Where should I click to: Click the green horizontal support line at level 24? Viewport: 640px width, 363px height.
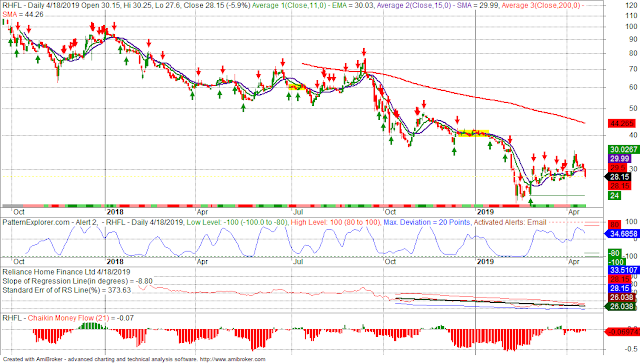tap(557, 195)
